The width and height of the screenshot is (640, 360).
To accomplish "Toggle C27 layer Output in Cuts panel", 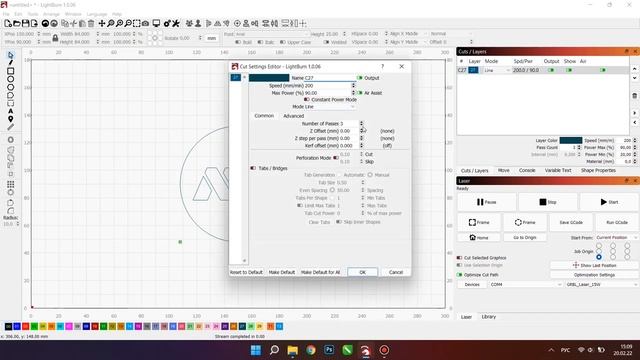I will click(x=551, y=70).
